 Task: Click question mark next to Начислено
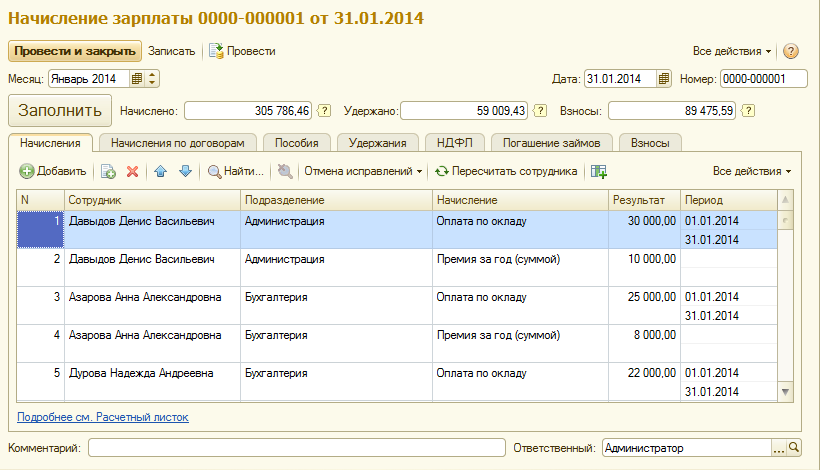tap(324, 111)
